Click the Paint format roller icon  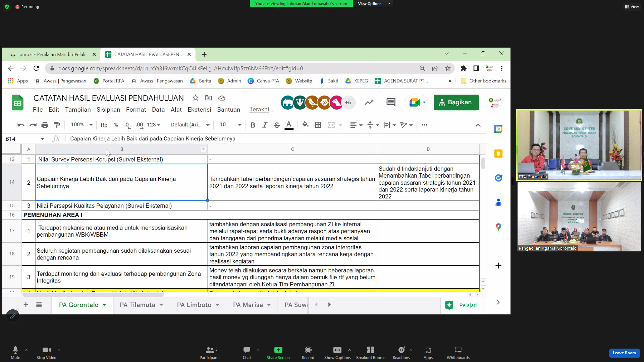click(57, 125)
